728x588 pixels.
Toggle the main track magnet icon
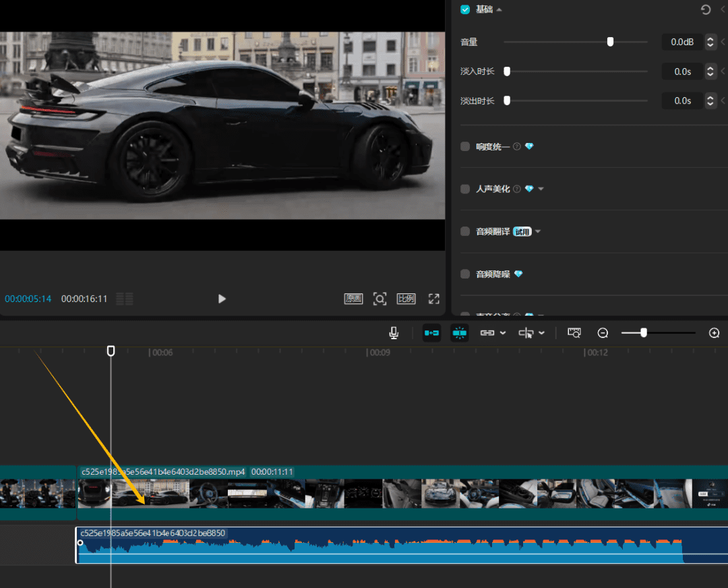tap(431, 333)
